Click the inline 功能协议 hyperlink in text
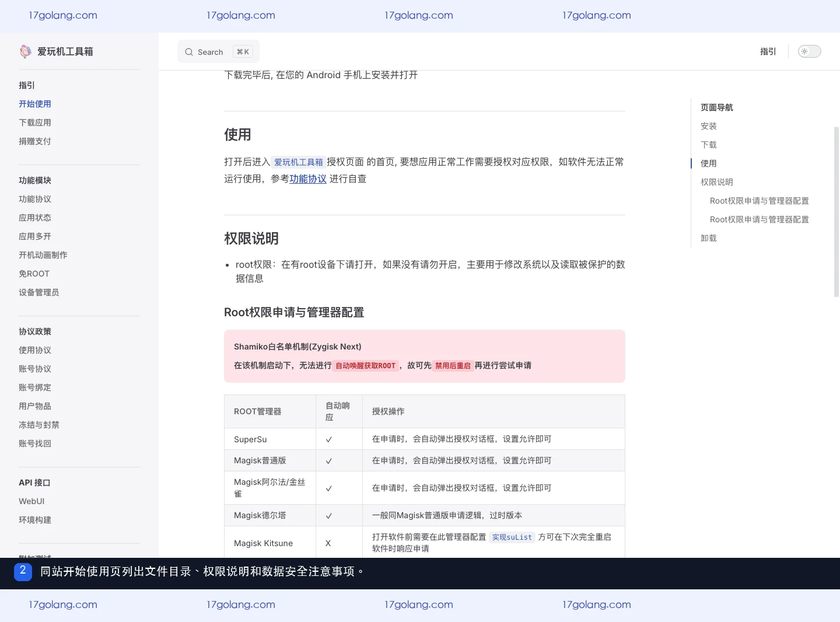Screen dimensions: 840x622 click(x=308, y=179)
